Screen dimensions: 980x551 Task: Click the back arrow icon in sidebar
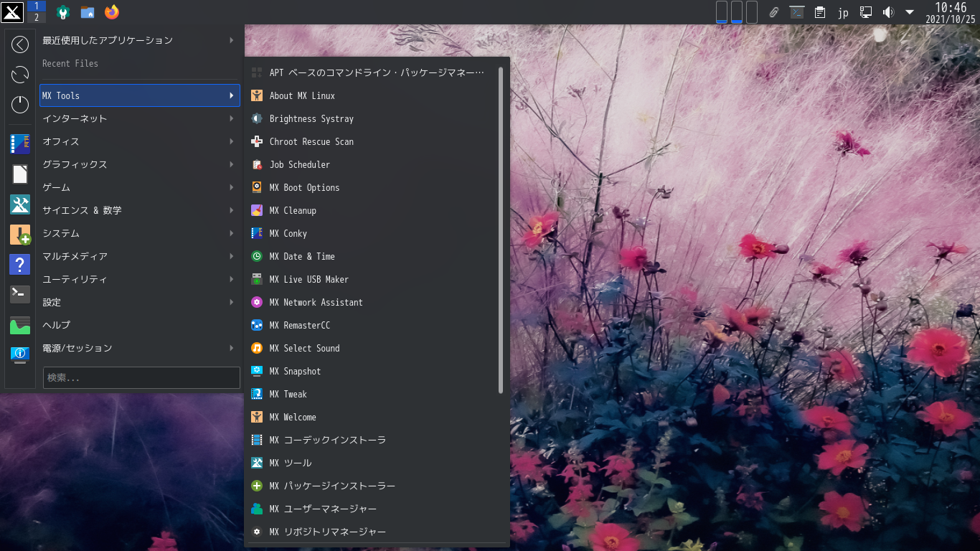pyautogui.click(x=20, y=44)
